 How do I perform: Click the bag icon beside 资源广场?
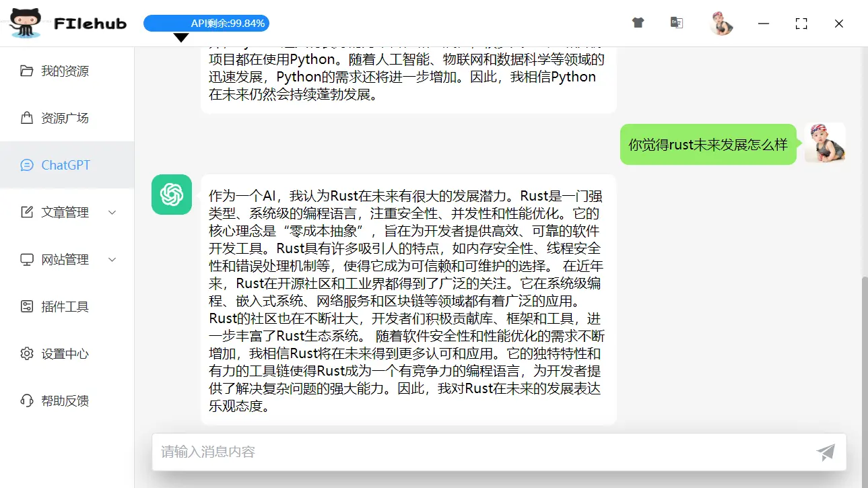tap(27, 118)
